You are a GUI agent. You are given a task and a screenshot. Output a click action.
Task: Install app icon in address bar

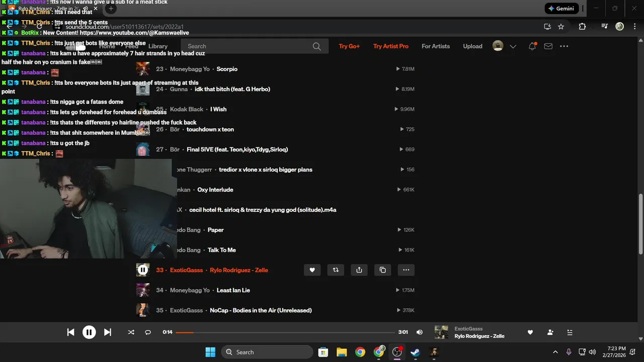click(547, 27)
